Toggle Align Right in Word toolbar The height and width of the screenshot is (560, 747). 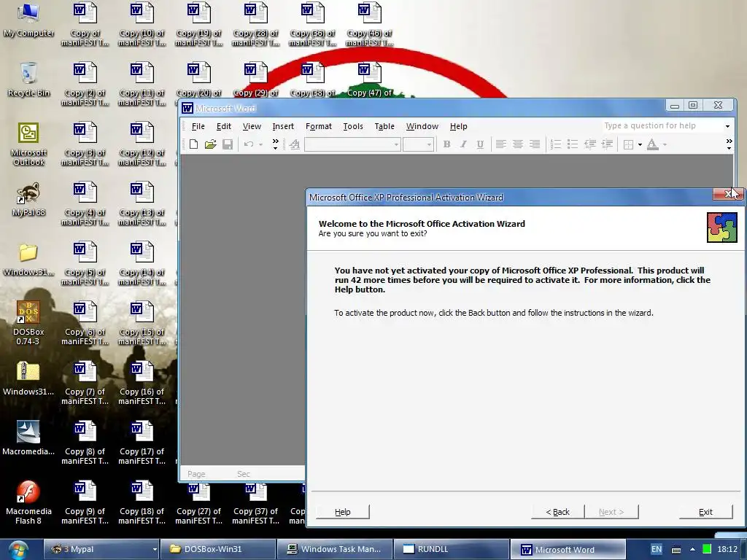(535, 144)
